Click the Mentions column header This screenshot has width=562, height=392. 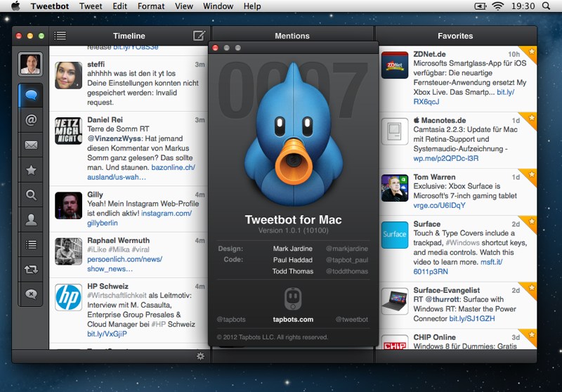click(x=292, y=35)
